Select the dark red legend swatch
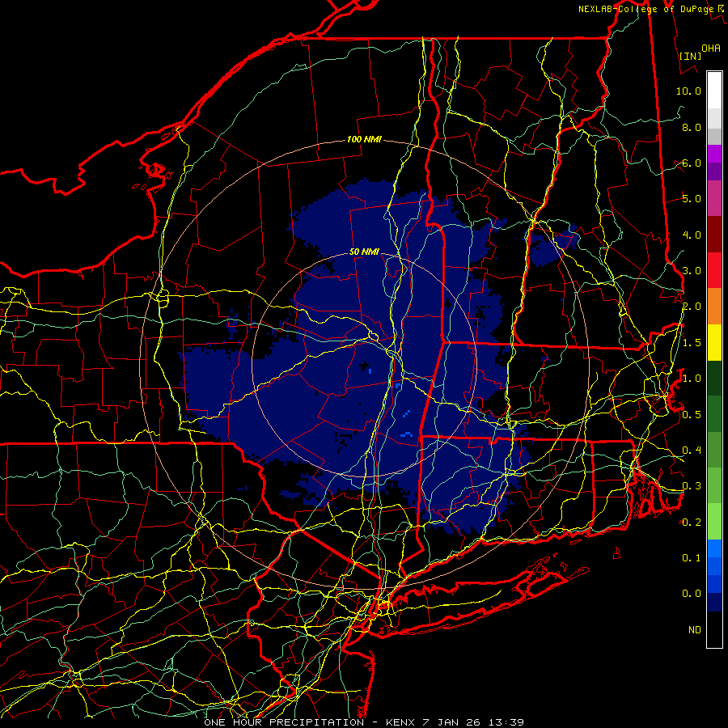 [x=714, y=235]
